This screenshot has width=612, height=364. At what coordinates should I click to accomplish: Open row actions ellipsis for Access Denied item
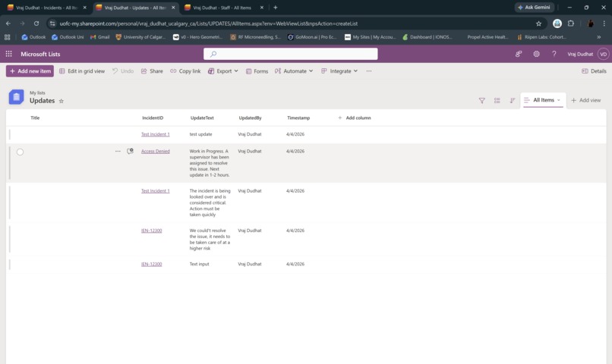(x=118, y=151)
